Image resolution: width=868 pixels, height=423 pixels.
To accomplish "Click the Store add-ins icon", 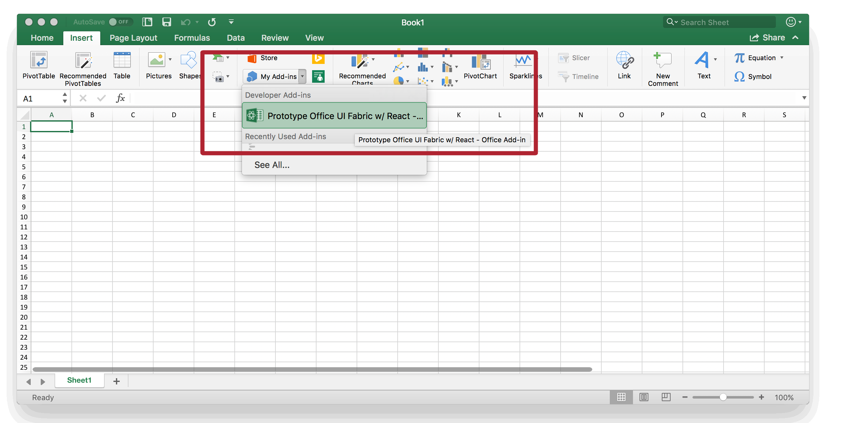I will 252,58.
